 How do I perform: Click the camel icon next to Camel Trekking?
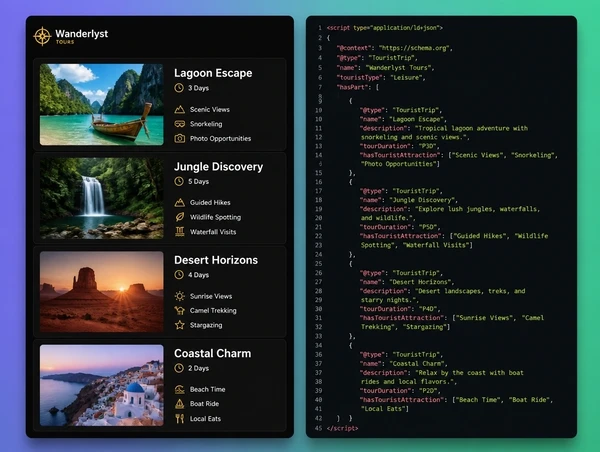179,310
